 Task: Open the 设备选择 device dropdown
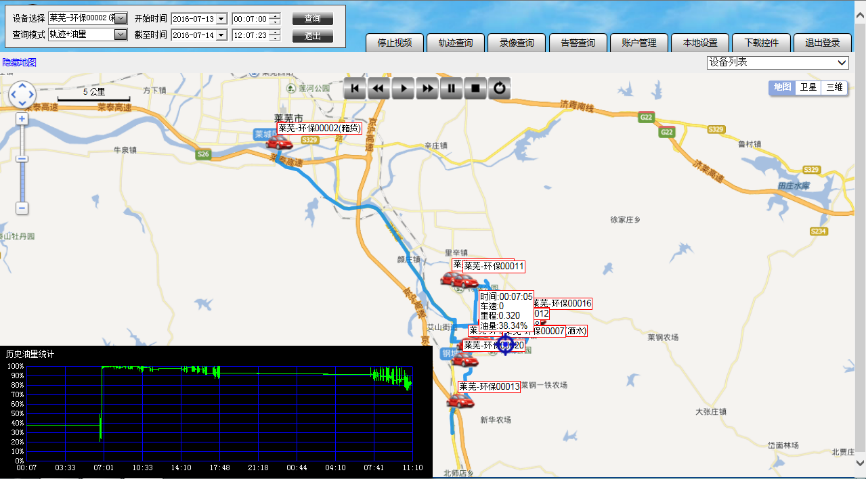[121, 18]
